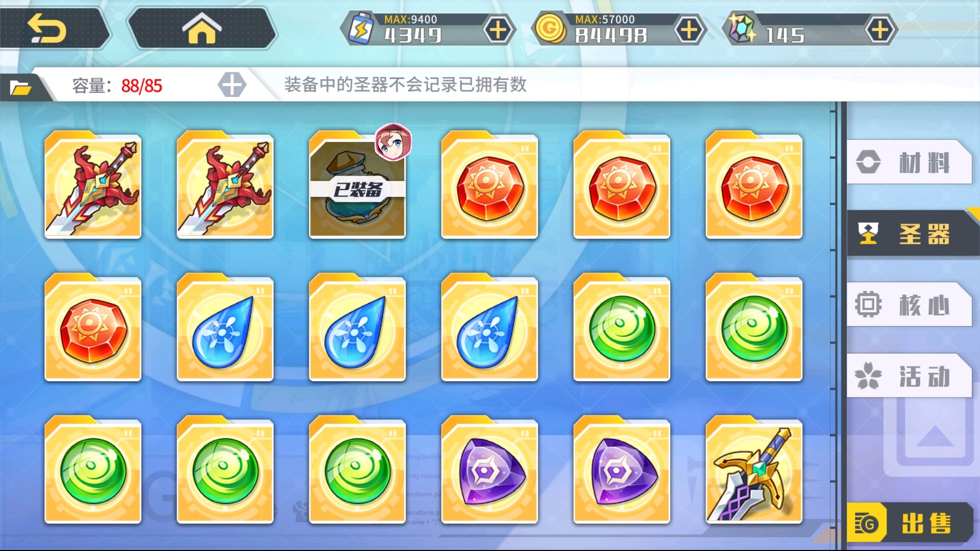
Task: Tap the yellow back arrow icon
Action: (47, 29)
